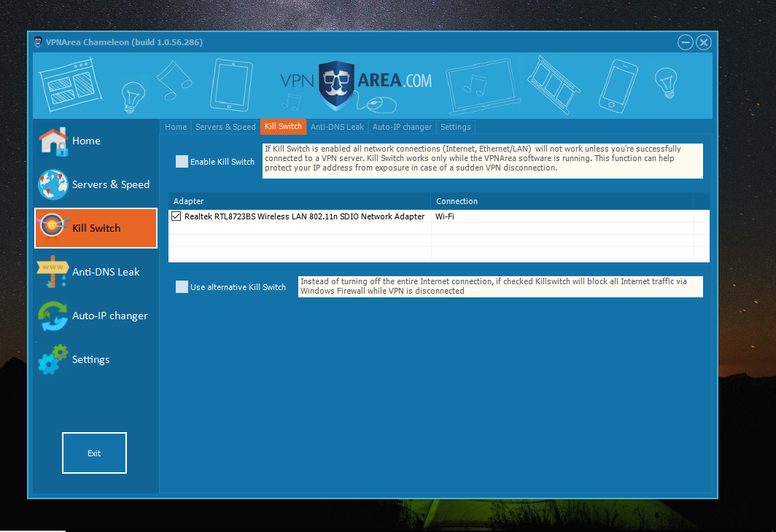Viewport: 776px width, 532px height.
Task: Click the Anti-DNS Leak signpost icon
Action: [53, 271]
